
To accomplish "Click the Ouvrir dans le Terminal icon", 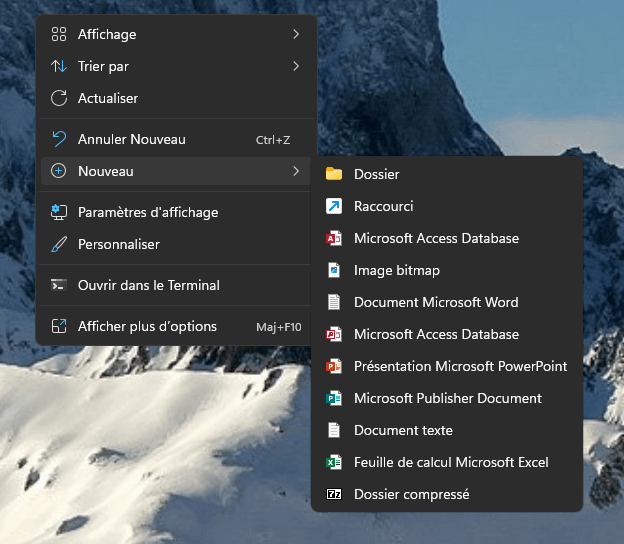I will pos(59,285).
